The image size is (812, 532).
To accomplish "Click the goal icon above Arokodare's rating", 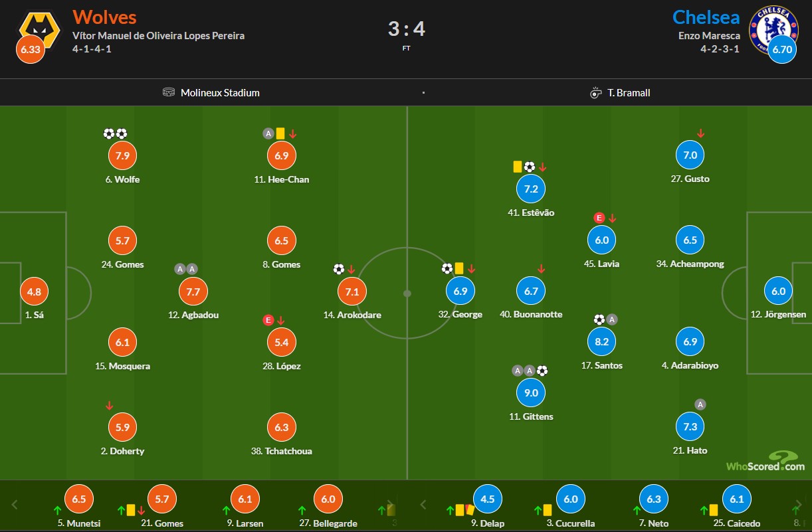I will pyautogui.click(x=339, y=269).
